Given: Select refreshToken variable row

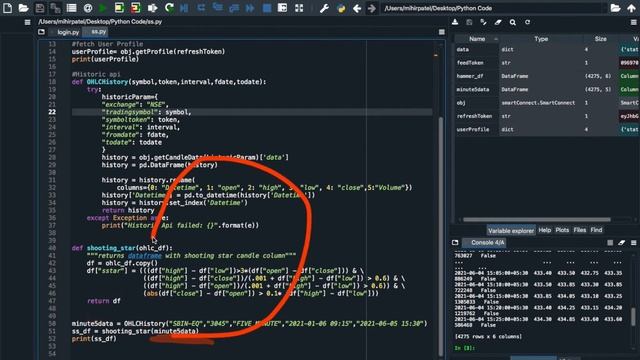Looking at the screenshot, I should pyautogui.click(x=547, y=116).
